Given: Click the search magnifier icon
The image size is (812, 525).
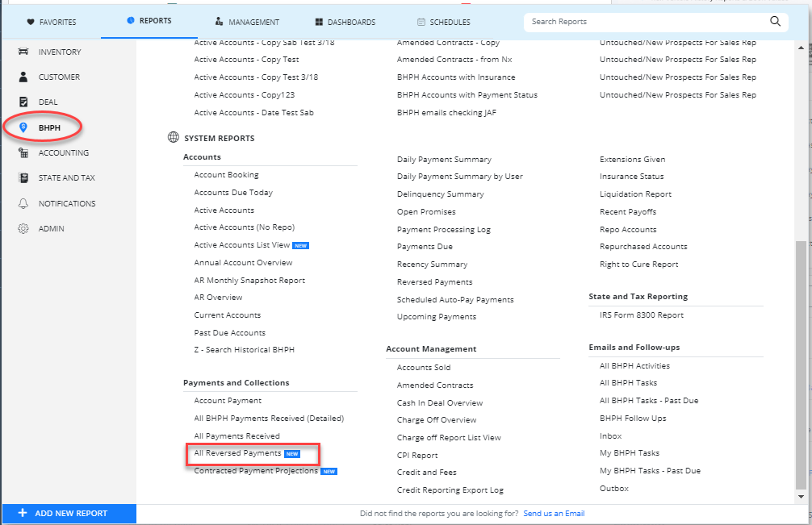Looking at the screenshot, I should 775,21.
